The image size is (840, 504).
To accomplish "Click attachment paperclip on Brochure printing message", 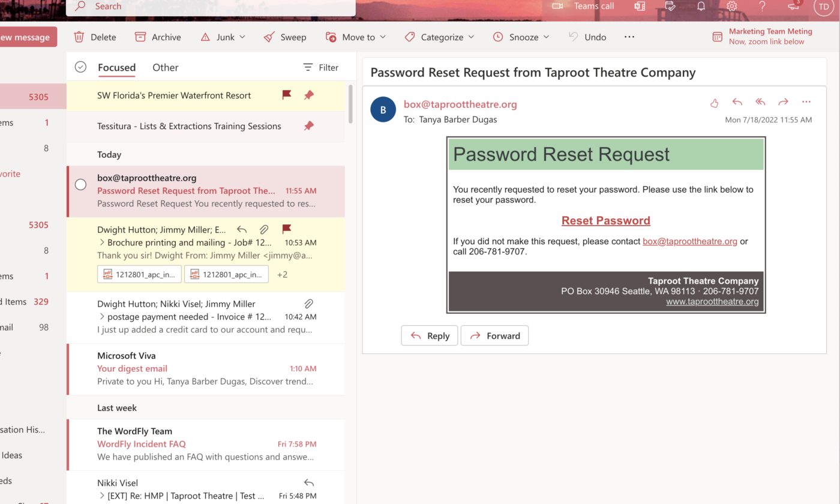I will click(x=264, y=229).
